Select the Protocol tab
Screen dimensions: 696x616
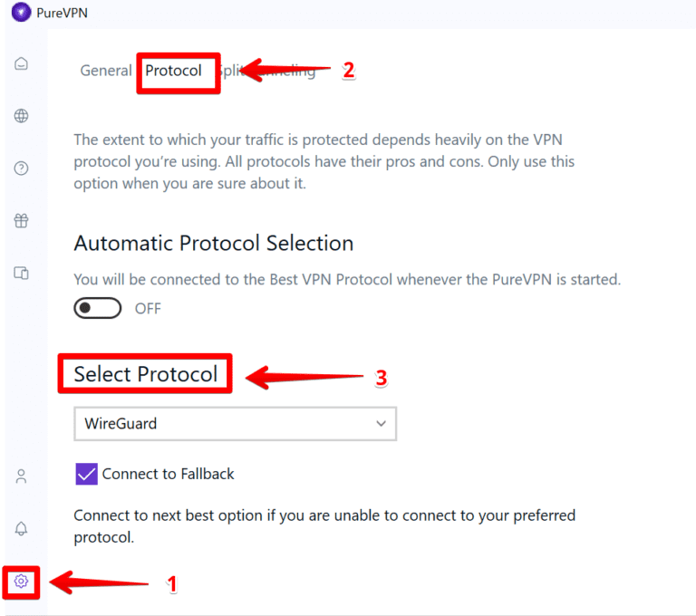point(174,71)
